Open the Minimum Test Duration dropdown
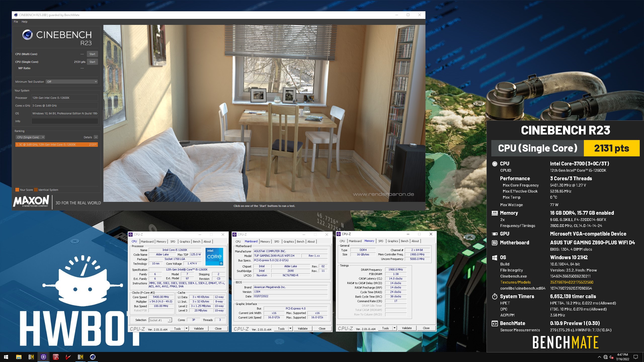The height and width of the screenshot is (362, 644). (x=72, y=82)
